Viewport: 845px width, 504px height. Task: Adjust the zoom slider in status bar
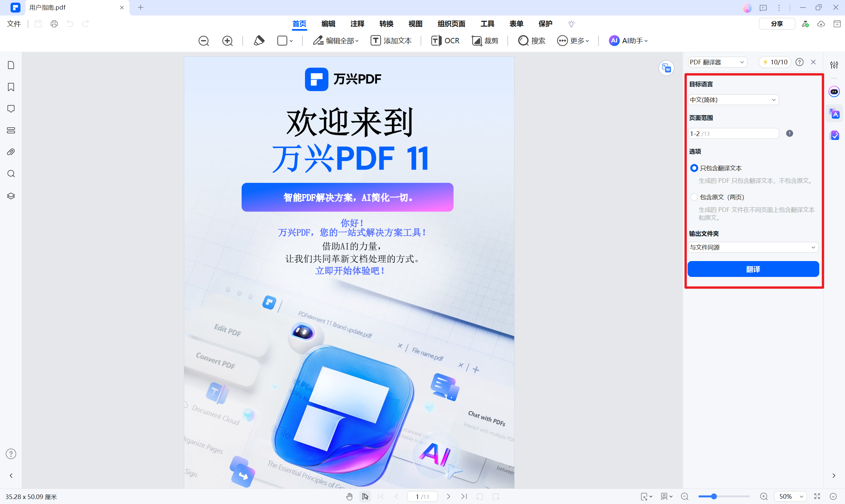point(714,496)
